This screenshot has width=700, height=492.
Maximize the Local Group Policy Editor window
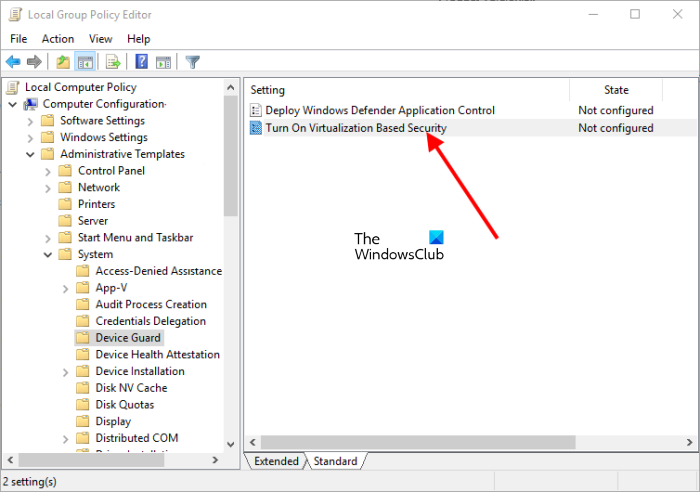(x=635, y=14)
